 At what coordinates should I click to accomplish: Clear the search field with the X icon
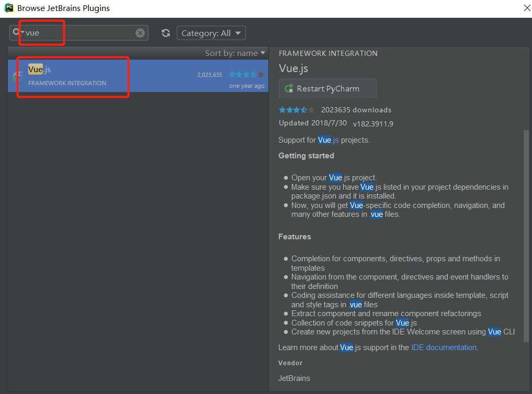pos(140,33)
